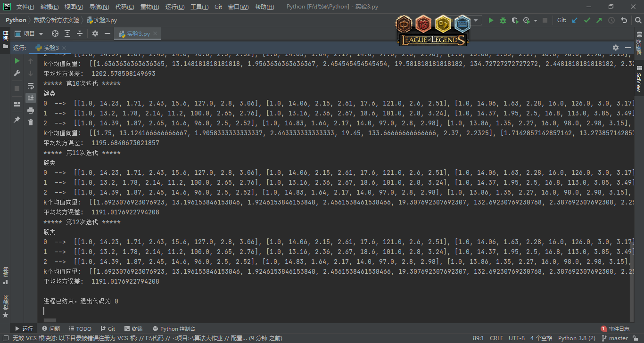
Task: Click the Git push arrow icon
Action: (599, 20)
